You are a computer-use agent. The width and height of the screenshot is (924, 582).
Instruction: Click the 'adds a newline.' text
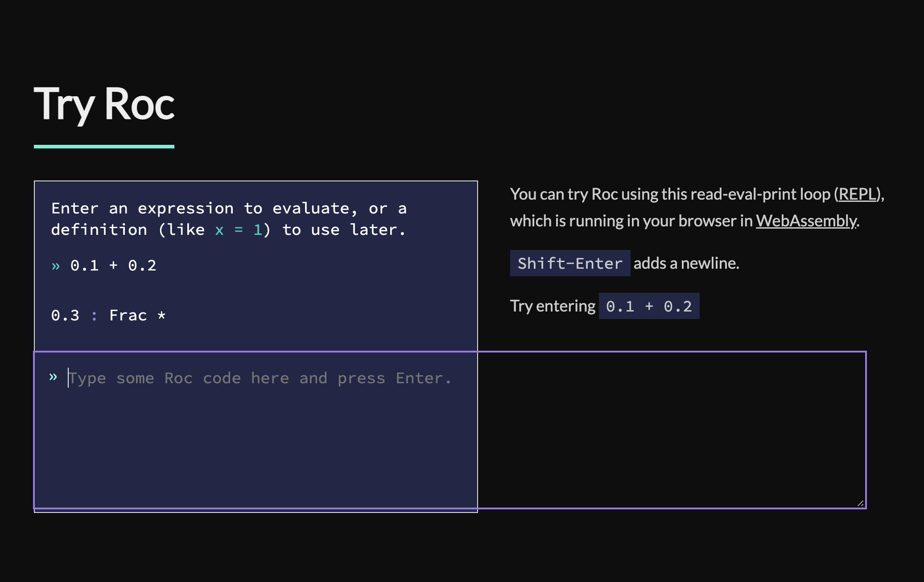click(686, 263)
